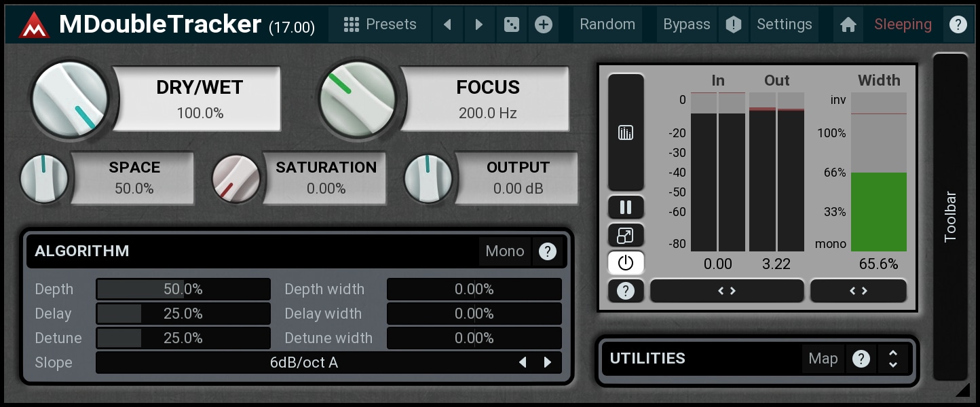Click the meter pop-out window icon
Viewport: 980px width, 407px height.
pyautogui.click(x=625, y=235)
